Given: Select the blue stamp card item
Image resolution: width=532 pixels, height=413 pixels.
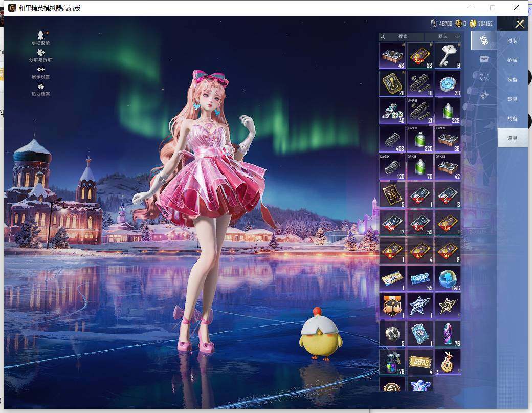Looking at the screenshot, I should [420, 334].
